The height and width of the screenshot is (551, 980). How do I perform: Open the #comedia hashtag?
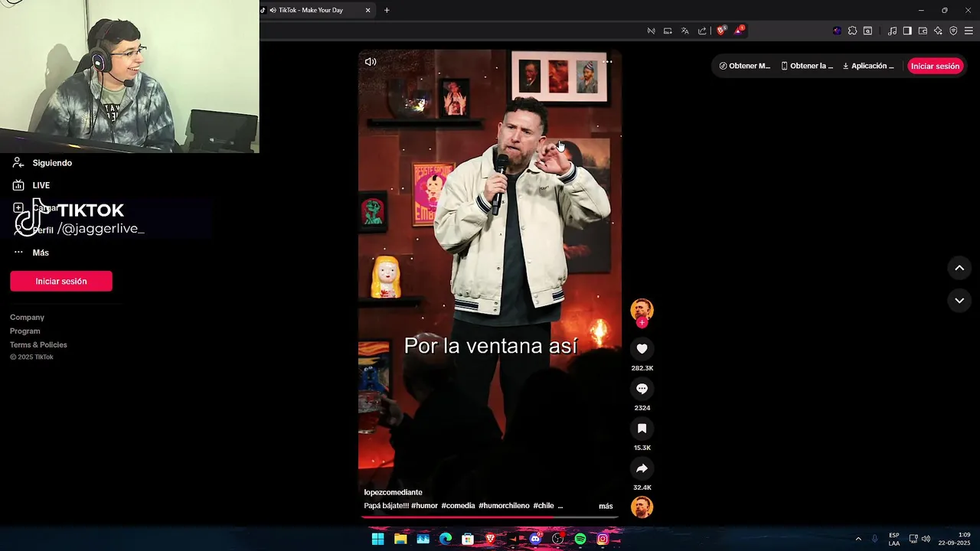point(458,506)
